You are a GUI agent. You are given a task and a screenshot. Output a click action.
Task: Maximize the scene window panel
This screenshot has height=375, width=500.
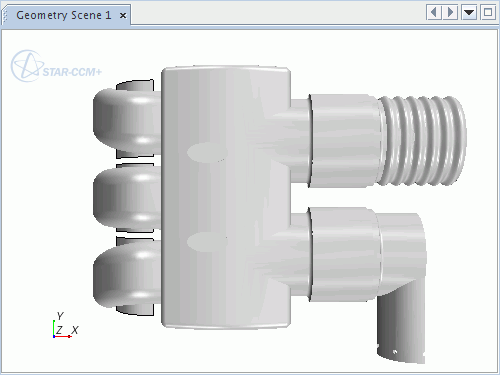pos(488,13)
